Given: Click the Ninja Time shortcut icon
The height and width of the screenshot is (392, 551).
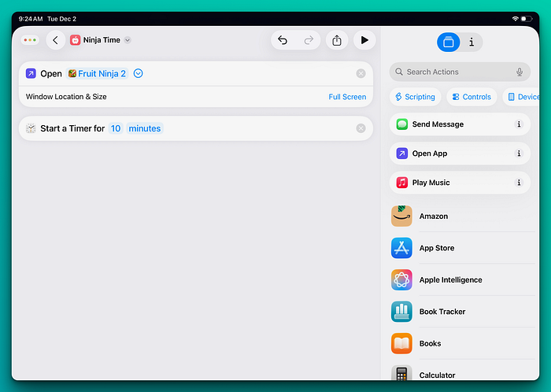Looking at the screenshot, I should (x=76, y=40).
